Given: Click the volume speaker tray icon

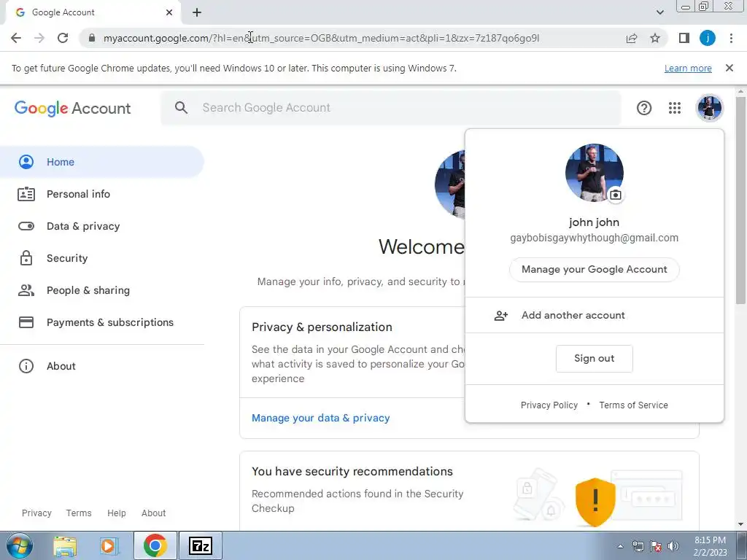Looking at the screenshot, I should [673, 547].
